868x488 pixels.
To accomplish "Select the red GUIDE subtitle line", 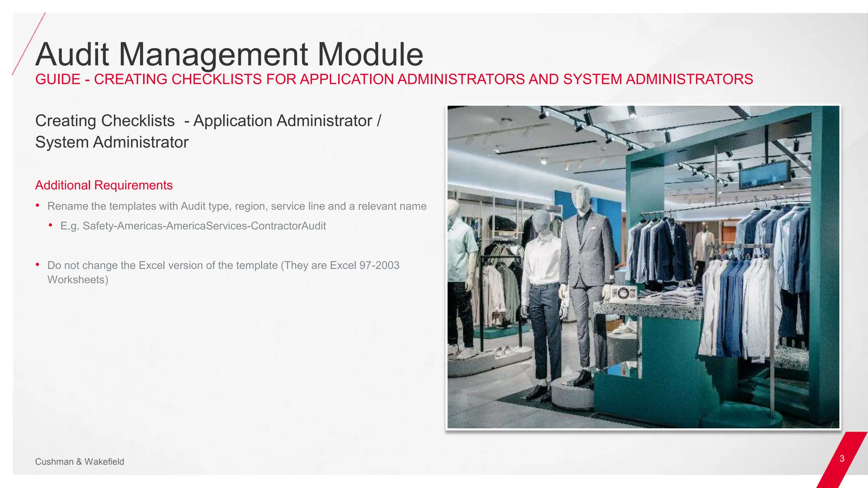I will tap(394, 79).
